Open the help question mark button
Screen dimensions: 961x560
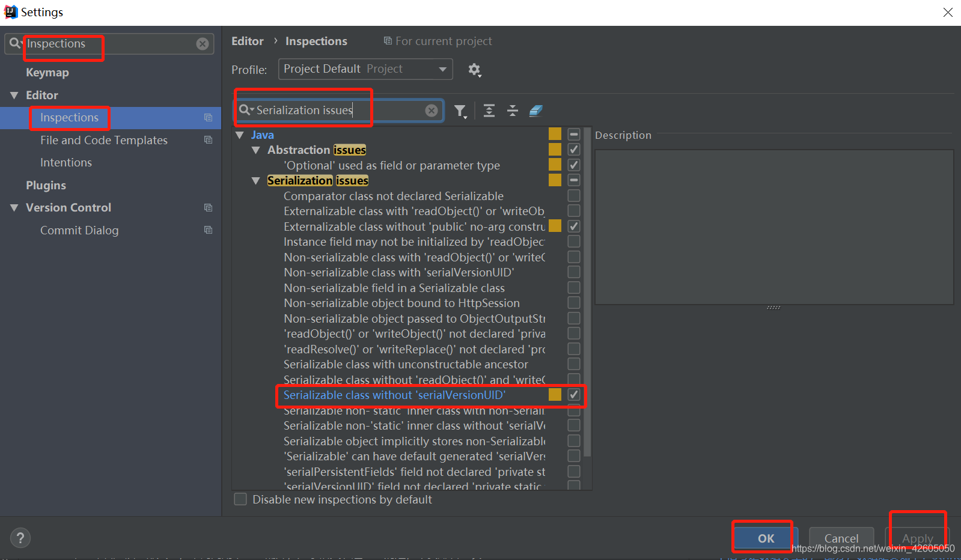20,538
